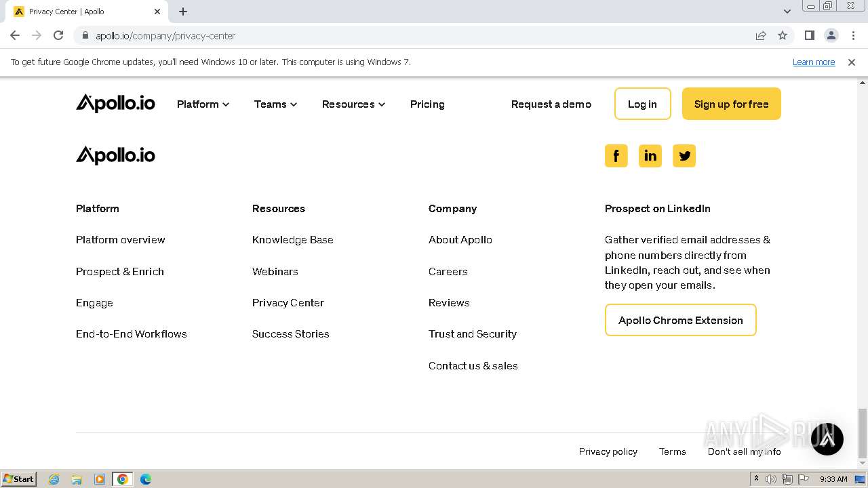Open Apollo's Twitter page icon
Screen dimensions: 868x488
pyautogui.click(x=684, y=156)
